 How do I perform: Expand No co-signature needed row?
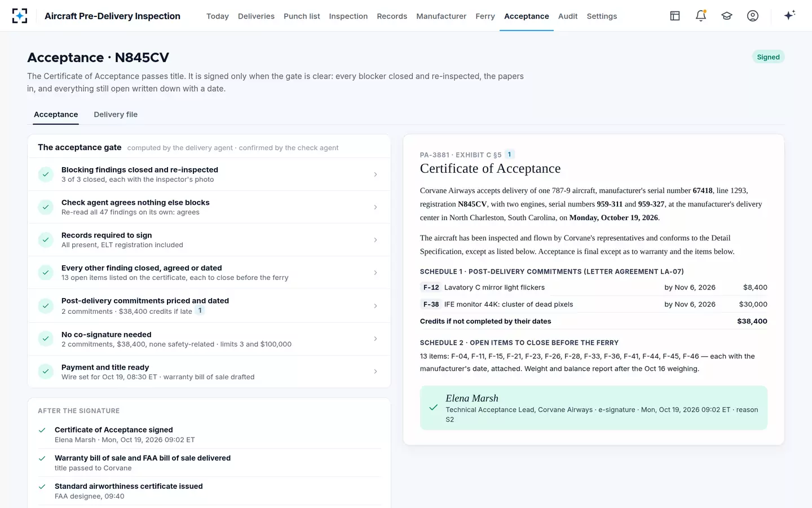point(209,339)
